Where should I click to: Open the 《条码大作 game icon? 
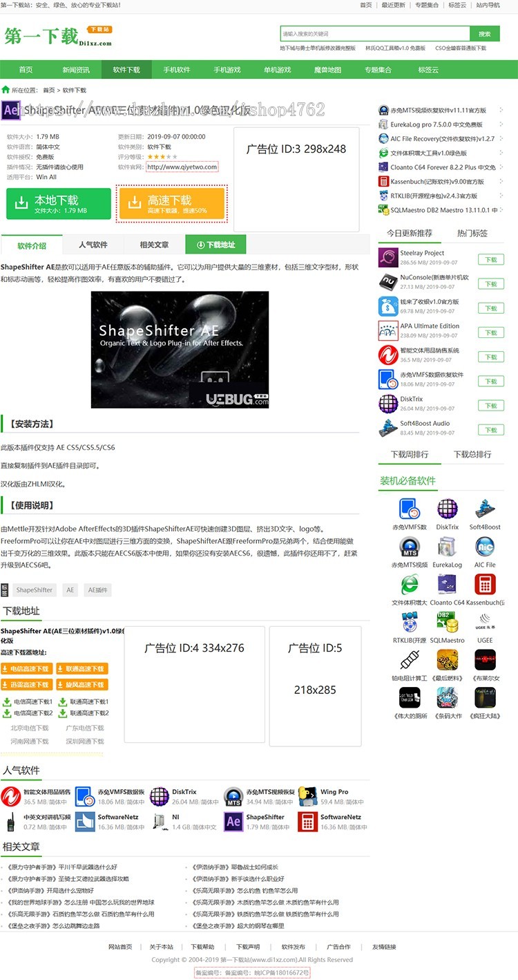447,697
